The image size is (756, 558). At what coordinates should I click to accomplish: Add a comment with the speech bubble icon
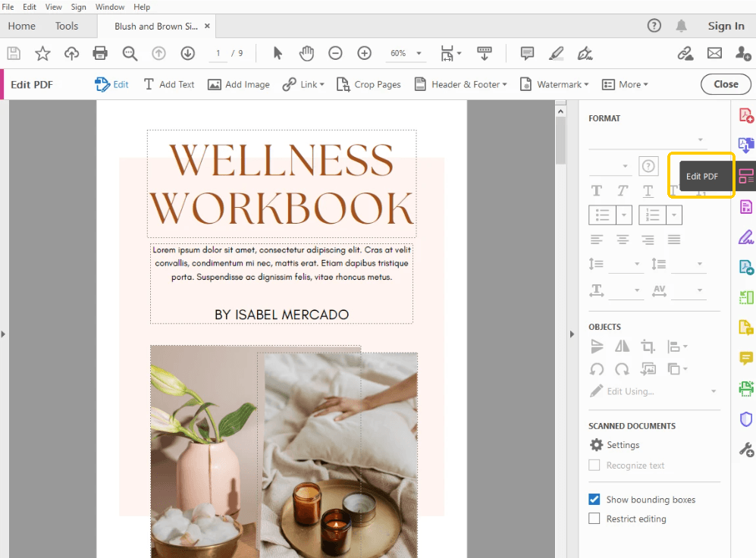tap(527, 53)
